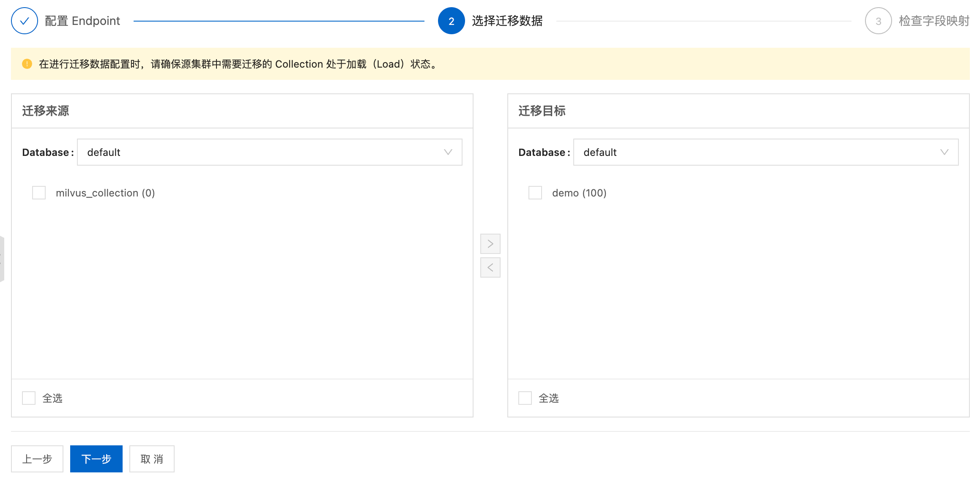Click the source Database dropdown chevron

click(x=448, y=152)
